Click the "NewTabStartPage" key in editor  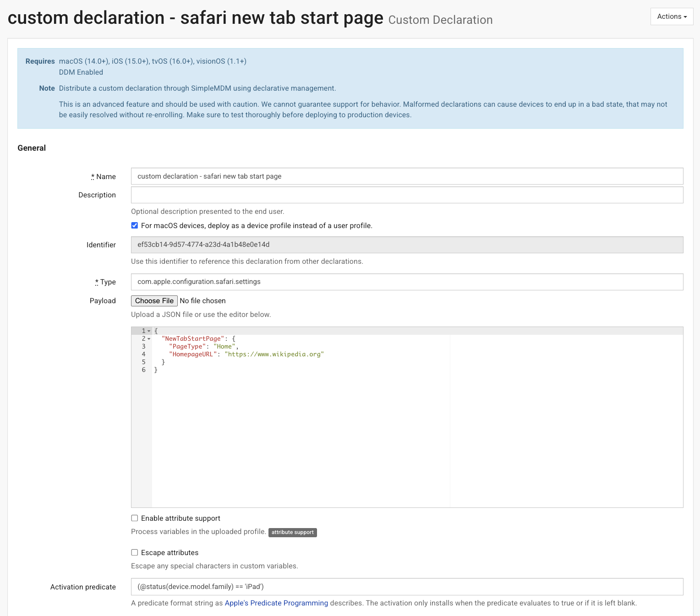[x=193, y=339]
